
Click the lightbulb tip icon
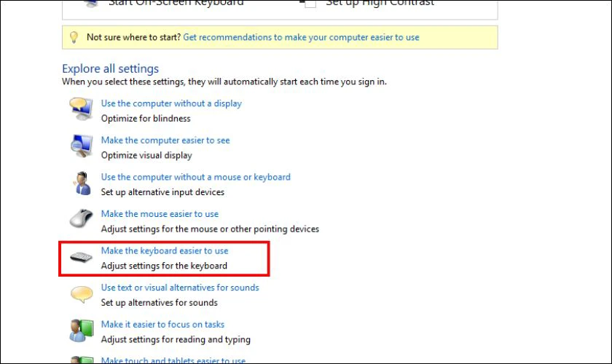tap(74, 37)
